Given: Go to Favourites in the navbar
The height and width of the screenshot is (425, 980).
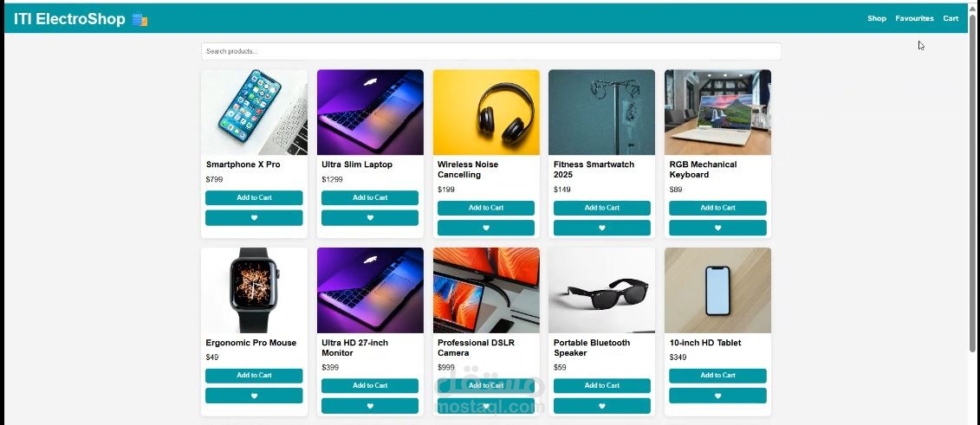Looking at the screenshot, I should [x=914, y=19].
